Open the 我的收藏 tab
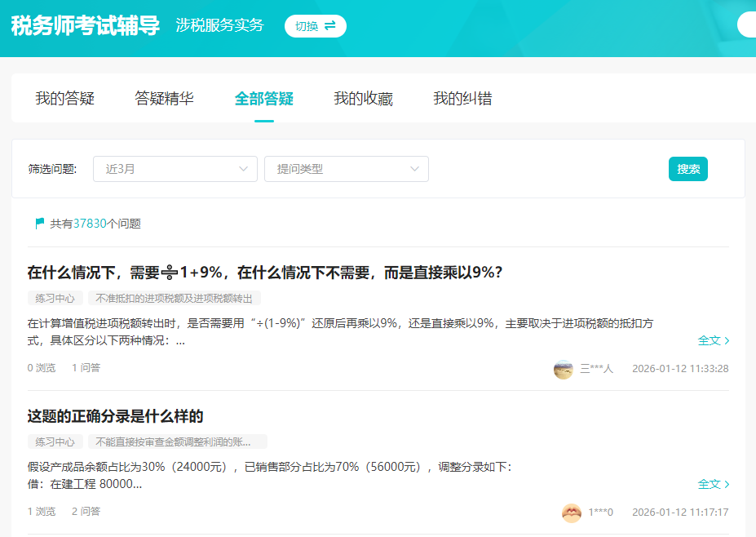This screenshot has height=537, width=756. 362,98
